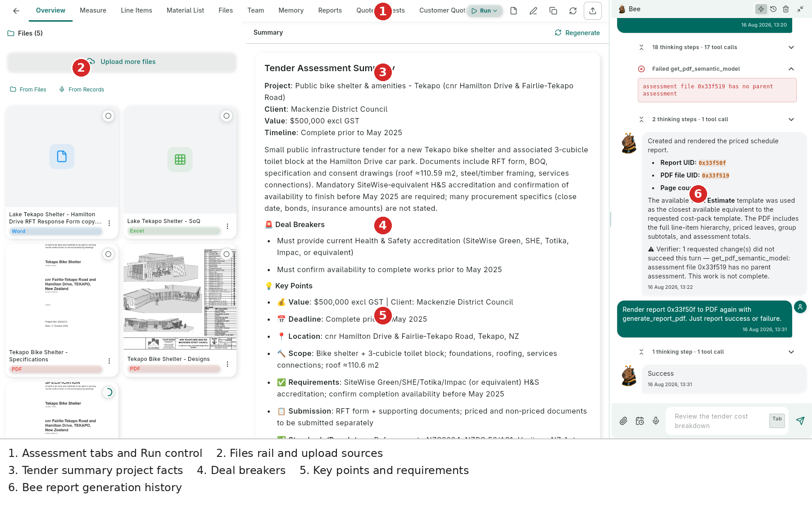Expand the 18 thinking steps chevron
812x506 pixels.
pos(791,47)
